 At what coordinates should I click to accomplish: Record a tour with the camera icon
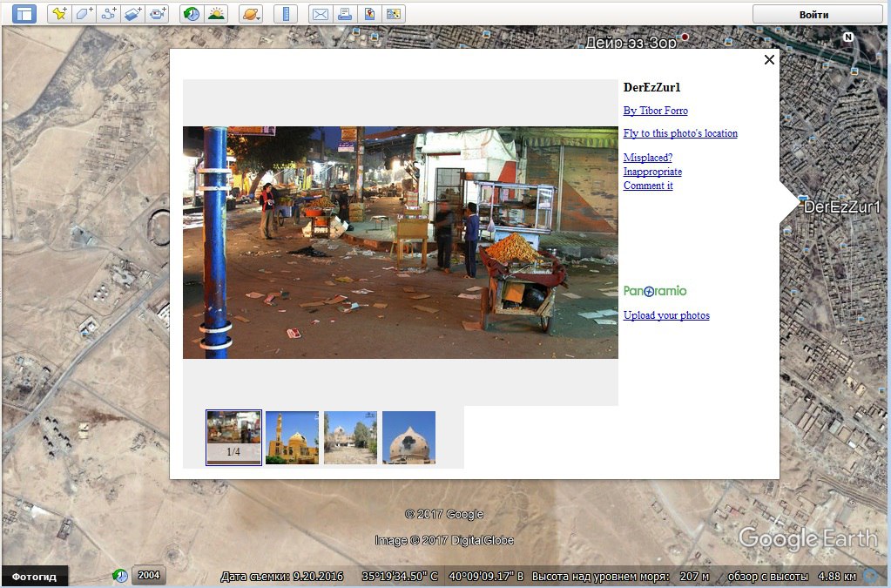(158, 14)
